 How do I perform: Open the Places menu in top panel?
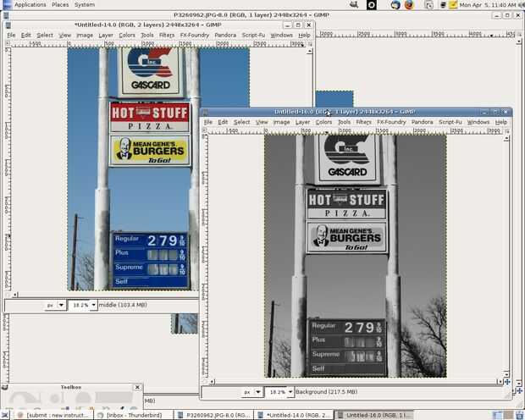tap(60, 5)
